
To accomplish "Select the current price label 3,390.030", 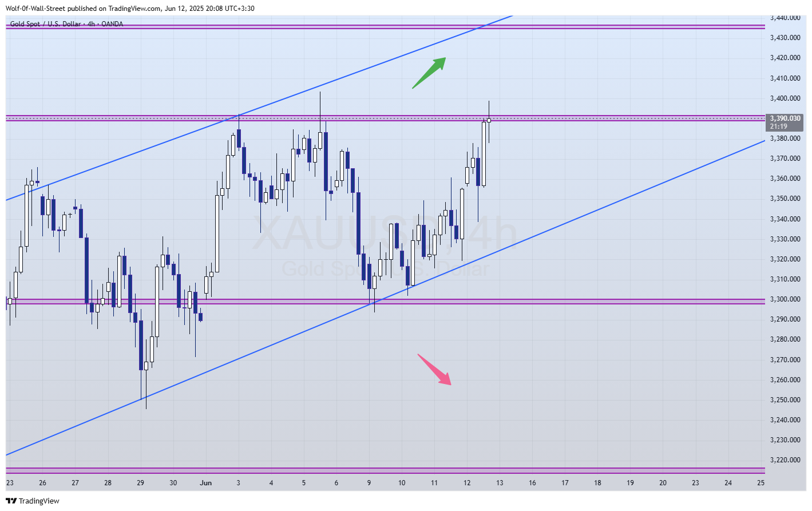I will pyautogui.click(x=785, y=118).
